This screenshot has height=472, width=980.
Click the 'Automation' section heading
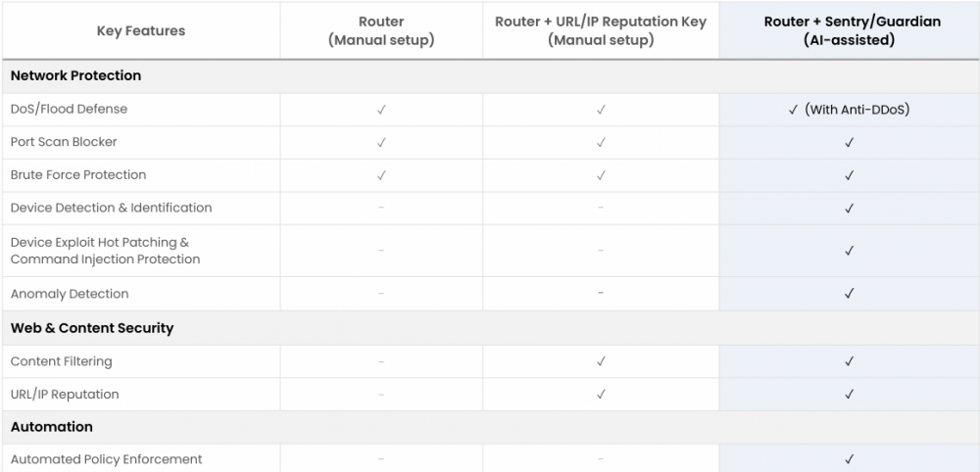[x=52, y=427]
